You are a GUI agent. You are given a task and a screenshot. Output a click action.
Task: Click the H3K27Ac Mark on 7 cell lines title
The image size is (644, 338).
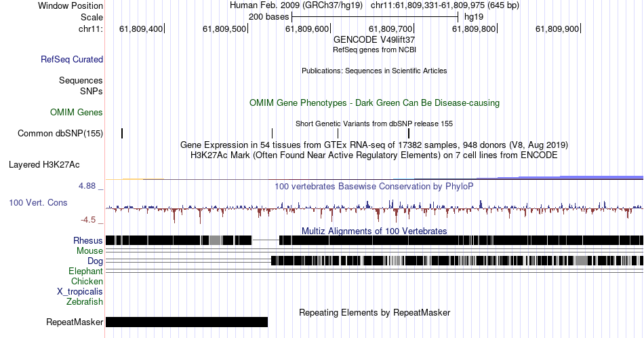pyautogui.click(x=374, y=155)
